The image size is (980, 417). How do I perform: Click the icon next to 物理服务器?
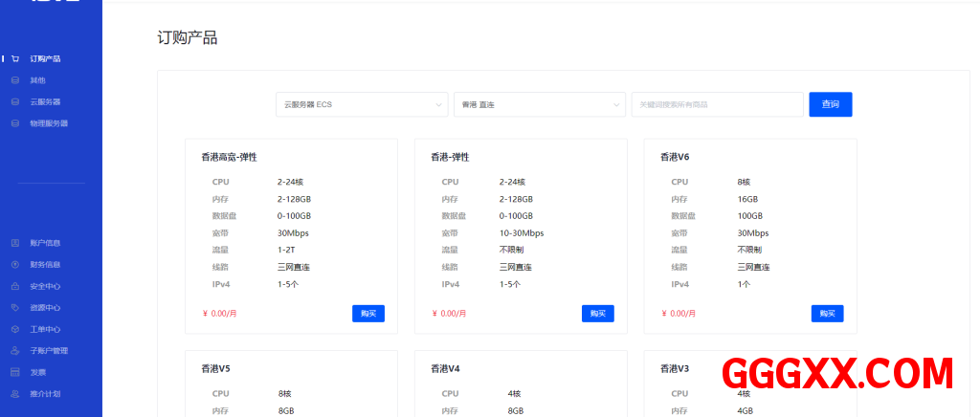(x=15, y=123)
